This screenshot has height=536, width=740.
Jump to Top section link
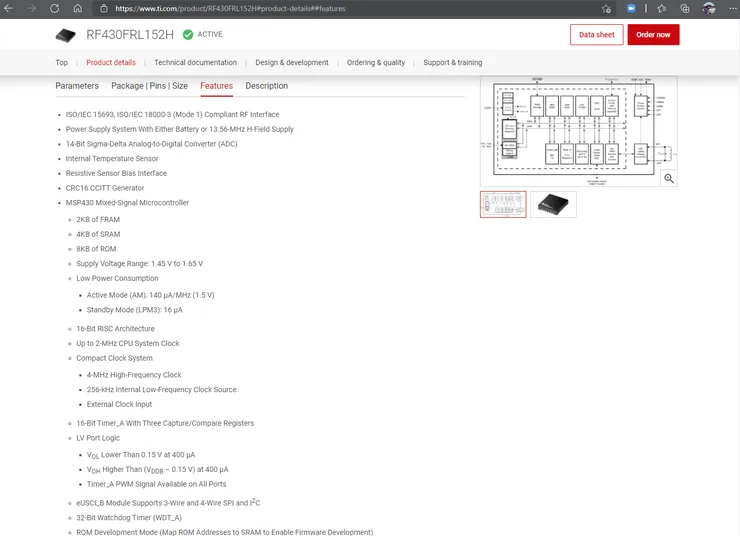coord(61,63)
